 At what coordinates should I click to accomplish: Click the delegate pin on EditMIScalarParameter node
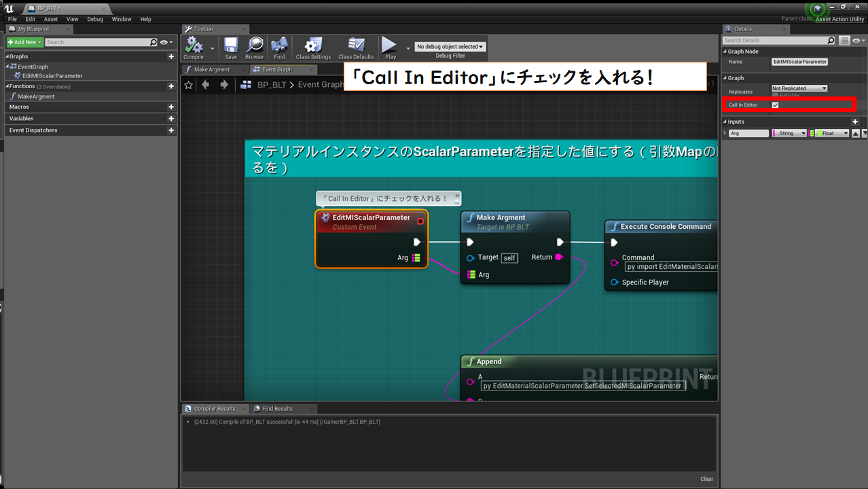tap(420, 221)
